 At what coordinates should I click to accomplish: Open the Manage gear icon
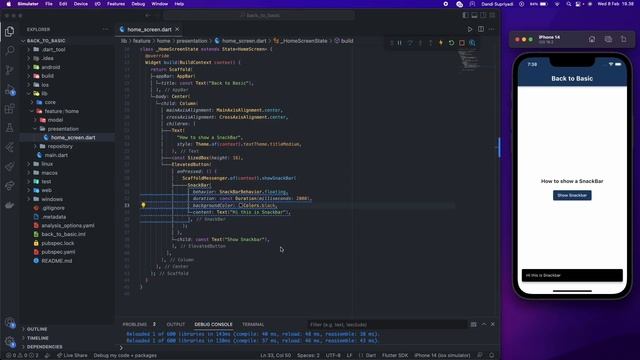9,342
